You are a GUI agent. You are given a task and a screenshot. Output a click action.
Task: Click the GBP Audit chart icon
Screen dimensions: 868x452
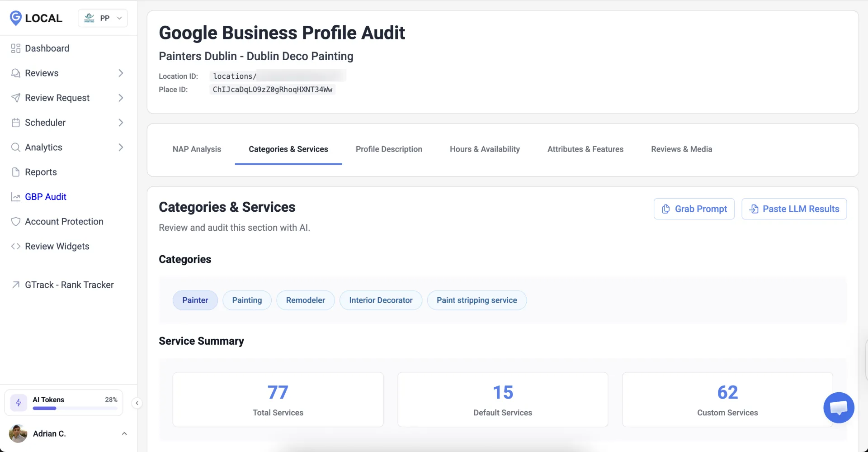point(16,197)
